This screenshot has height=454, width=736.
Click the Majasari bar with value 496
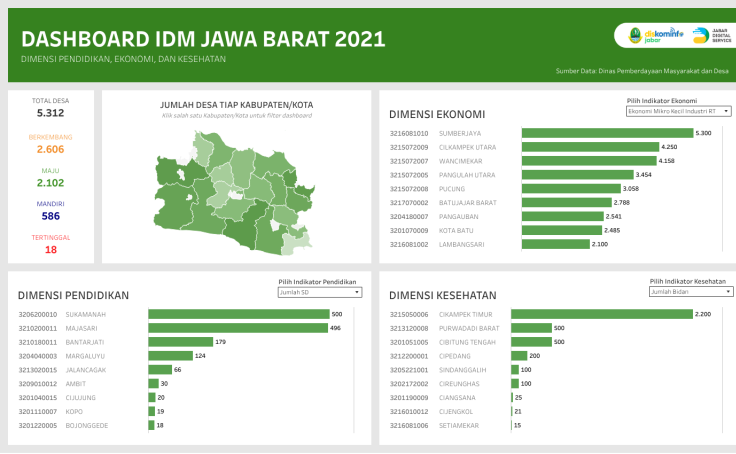coord(237,328)
